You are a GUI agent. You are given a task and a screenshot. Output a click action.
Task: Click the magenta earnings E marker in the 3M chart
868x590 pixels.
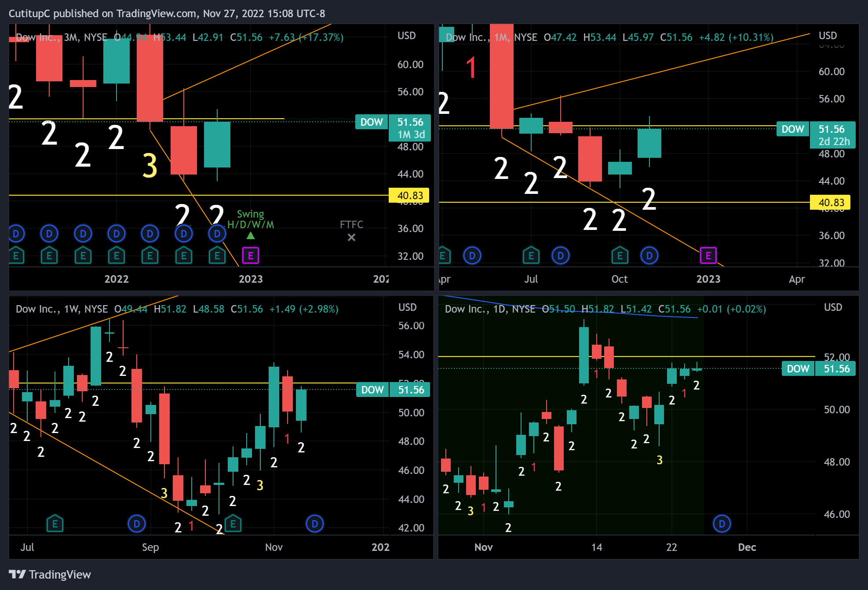point(251,255)
